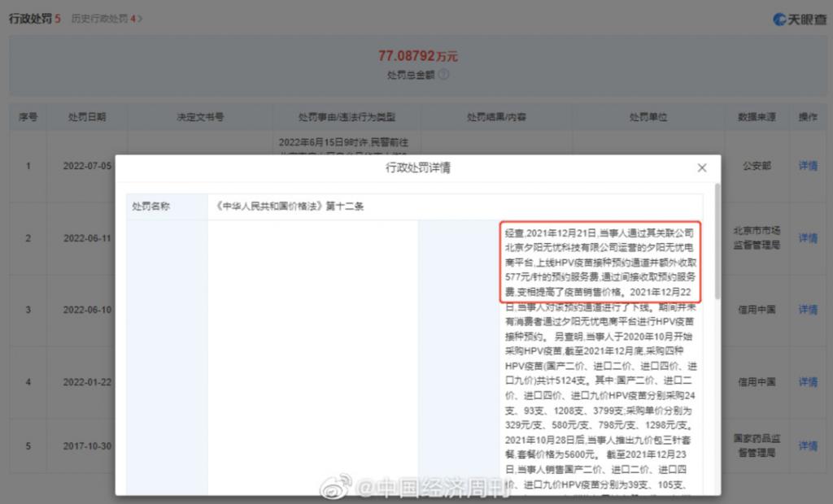Close the 行政处罚详情 dialog
The height and width of the screenshot is (504, 833).
pyautogui.click(x=702, y=168)
